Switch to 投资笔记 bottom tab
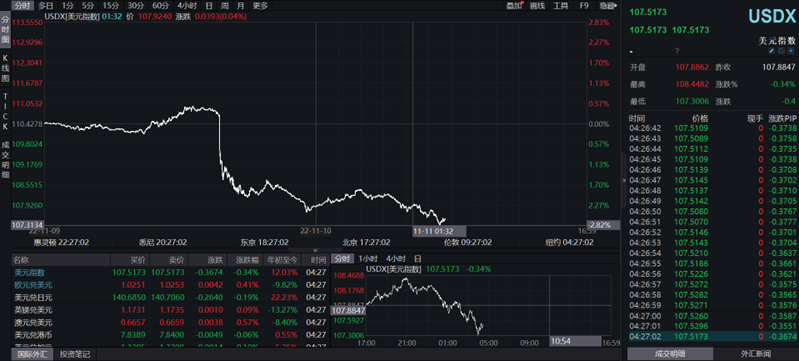This screenshot has width=799, height=361. pyautogui.click(x=74, y=354)
